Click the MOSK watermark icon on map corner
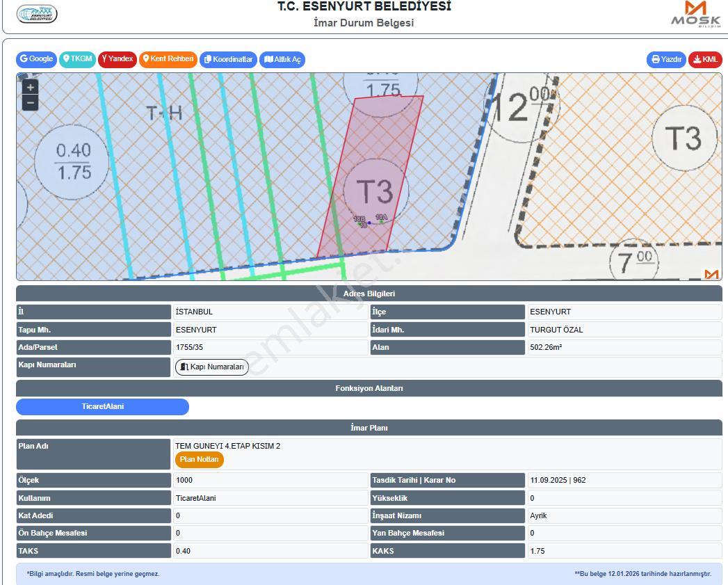 [711, 274]
